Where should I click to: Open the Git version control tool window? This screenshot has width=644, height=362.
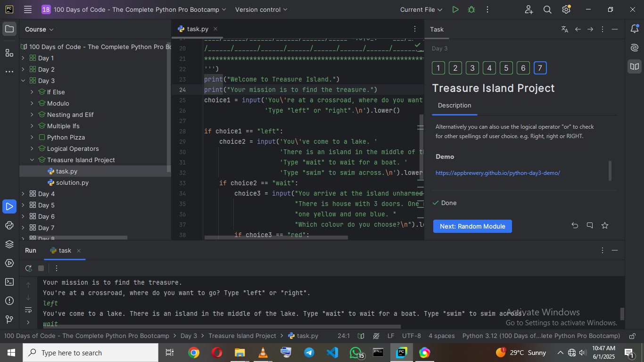9,320
